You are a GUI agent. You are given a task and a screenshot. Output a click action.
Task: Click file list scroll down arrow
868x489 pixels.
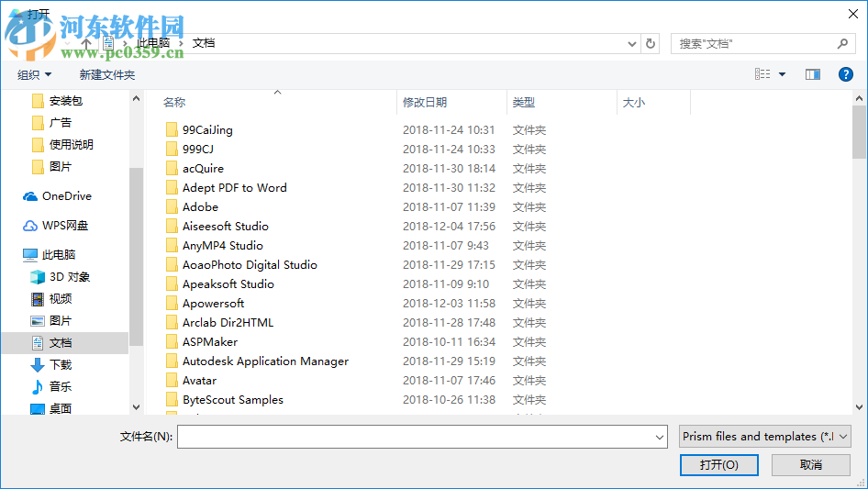click(x=859, y=407)
